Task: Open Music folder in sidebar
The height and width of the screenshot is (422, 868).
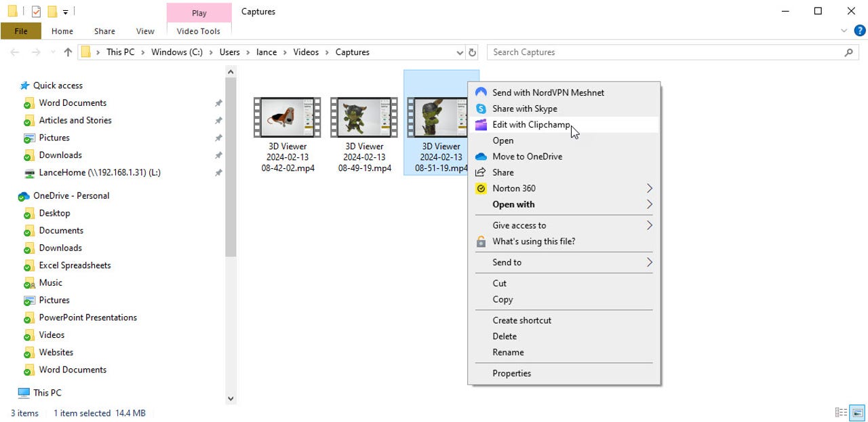Action: pos(50,283)
